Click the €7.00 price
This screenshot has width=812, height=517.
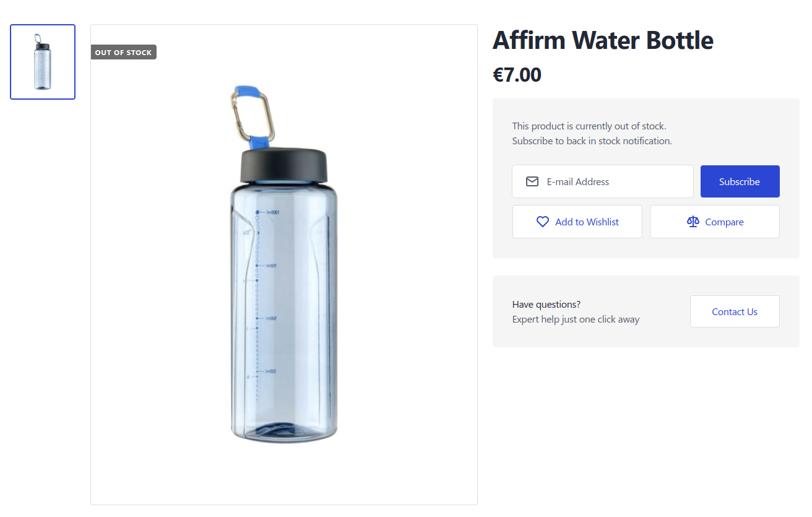[x=517, y=75]
